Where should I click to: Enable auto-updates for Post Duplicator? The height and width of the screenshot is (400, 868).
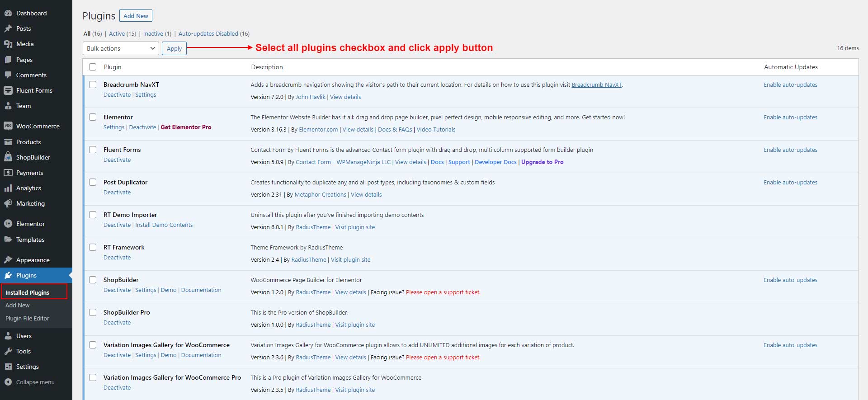[x=791, y=182]
